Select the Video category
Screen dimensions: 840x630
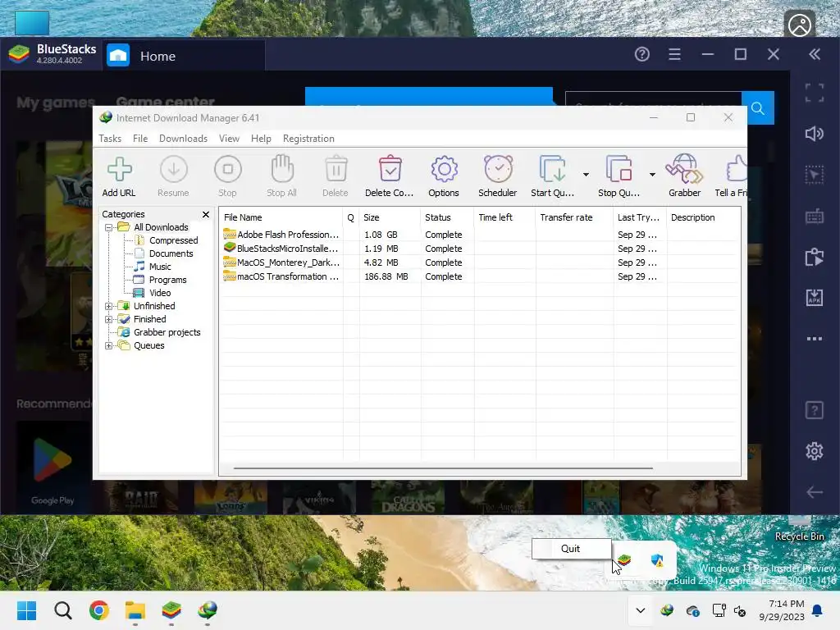[160, 293]
